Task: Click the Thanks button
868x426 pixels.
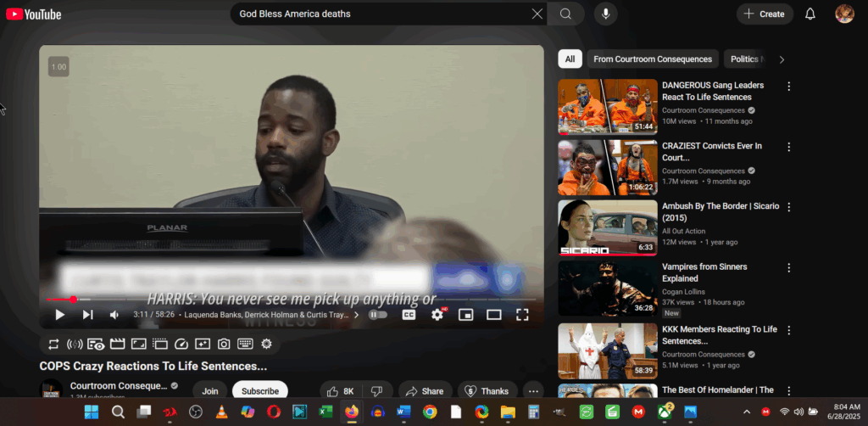Action: [x=487, y=390]
